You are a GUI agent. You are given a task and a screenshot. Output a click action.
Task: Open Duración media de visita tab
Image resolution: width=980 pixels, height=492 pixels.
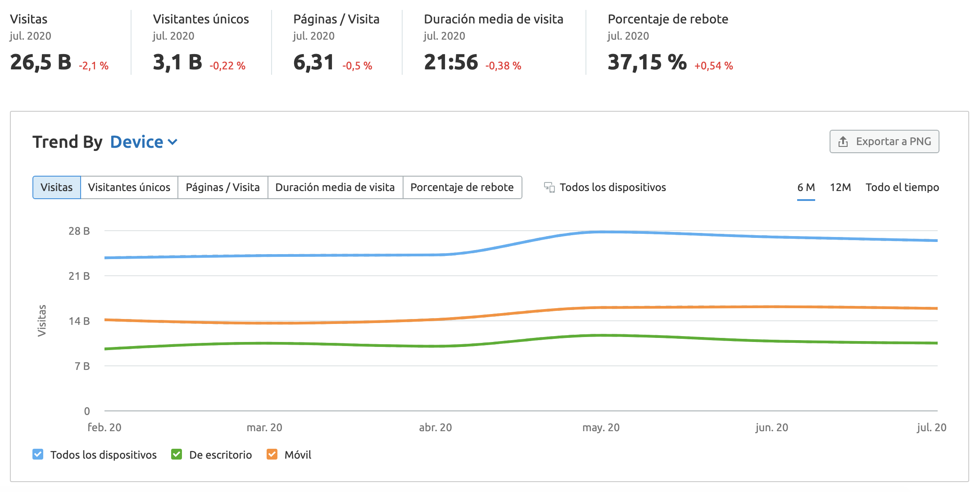click(x=335, y=187)
